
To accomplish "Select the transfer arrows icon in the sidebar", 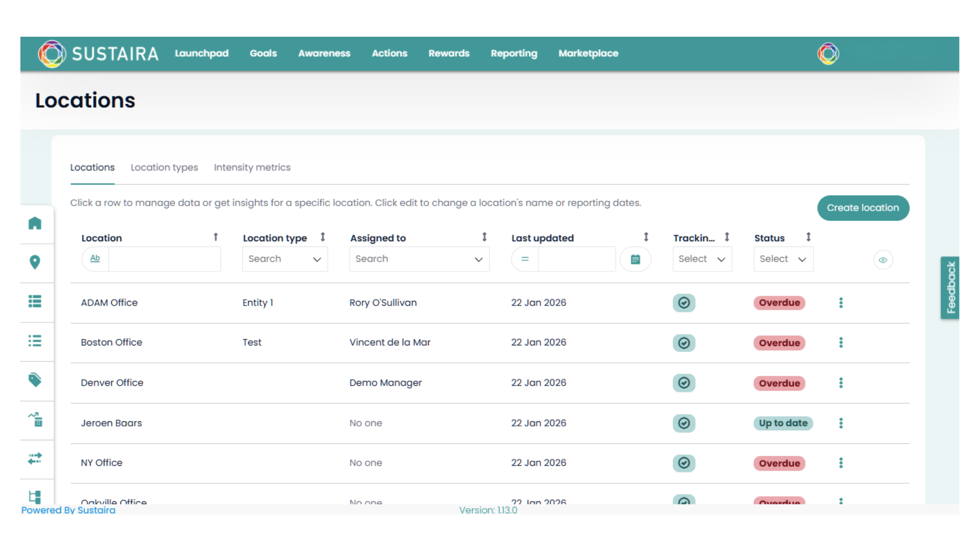I will click(35, 459).
